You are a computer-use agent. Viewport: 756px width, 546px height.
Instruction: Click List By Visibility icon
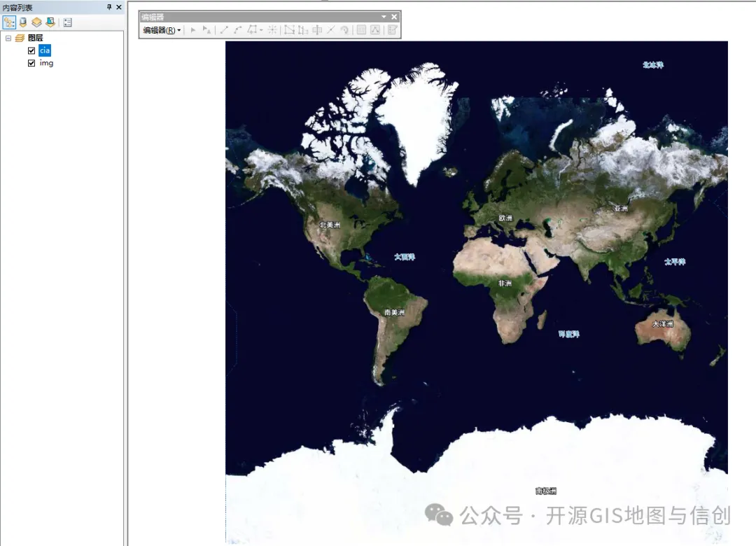pos(36,22)
